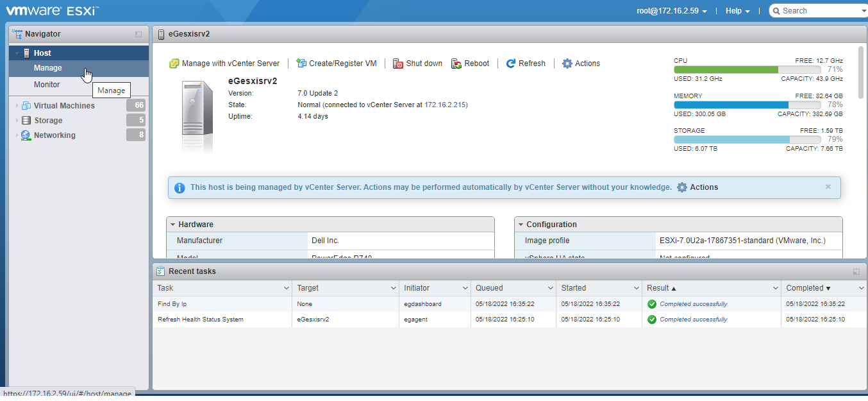Open the Initiator column dropdown arrow
Screen dimensions: 868x401
click(465, 288)
